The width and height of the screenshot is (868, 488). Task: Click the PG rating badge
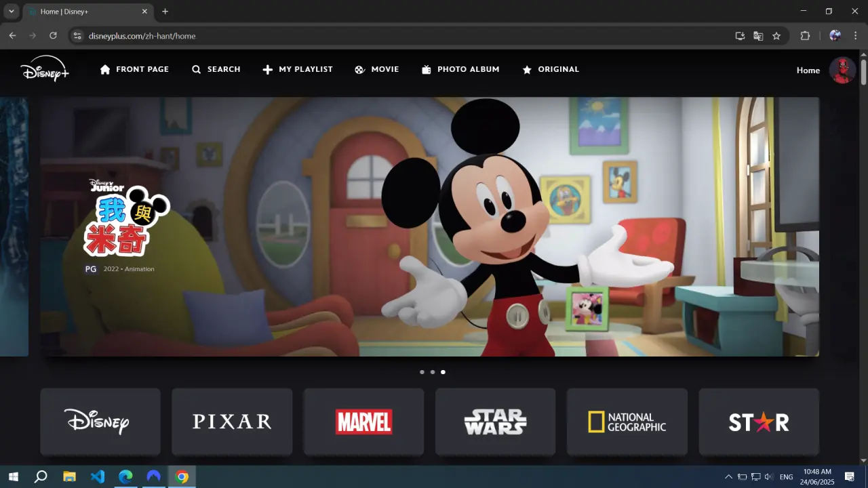coord(91,269)
